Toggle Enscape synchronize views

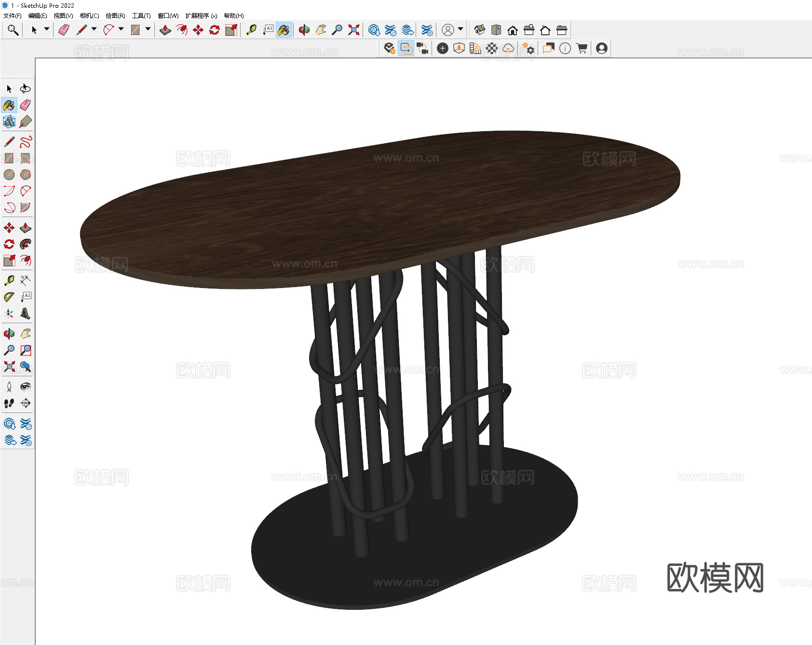[x=423, y=48]
